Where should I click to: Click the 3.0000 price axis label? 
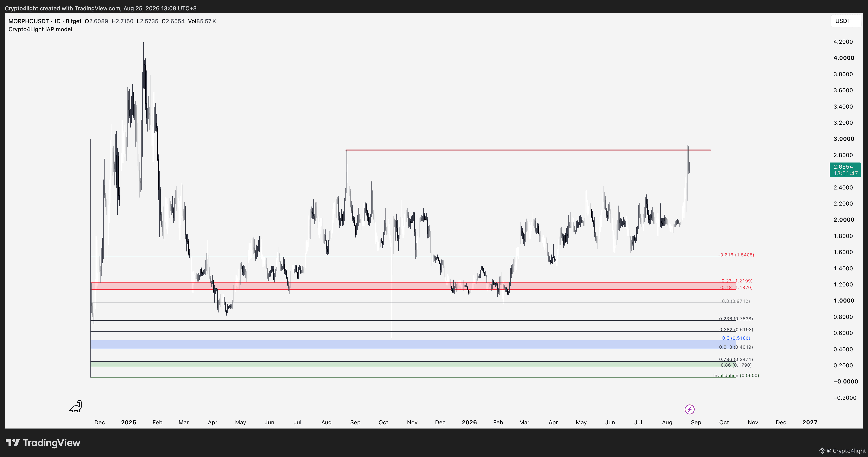coord(844,139)
